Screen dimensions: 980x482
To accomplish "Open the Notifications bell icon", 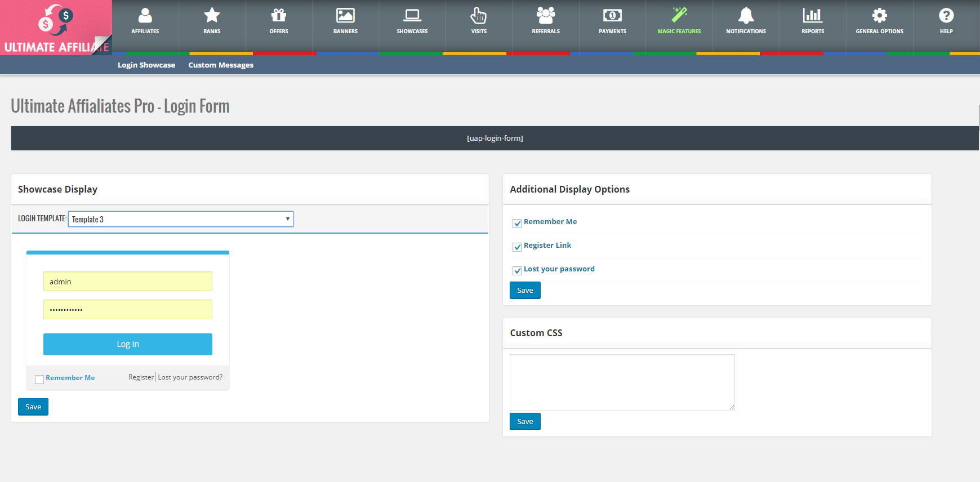I will 746,15.
